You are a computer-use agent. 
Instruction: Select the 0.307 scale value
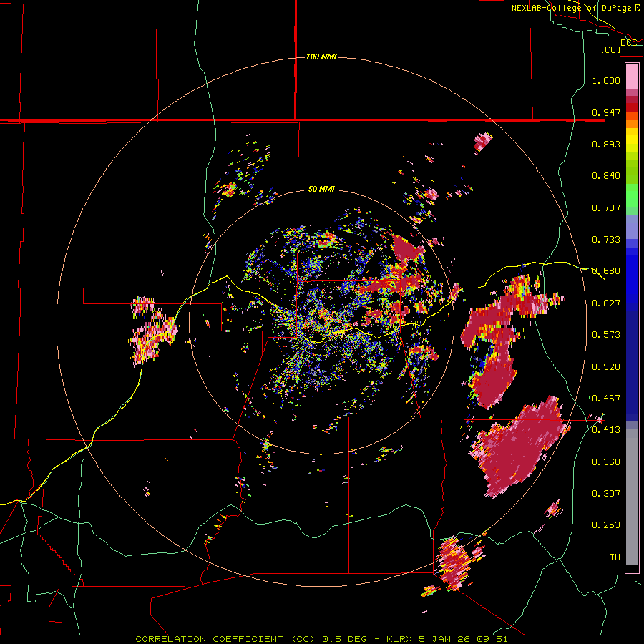(606, 493)
